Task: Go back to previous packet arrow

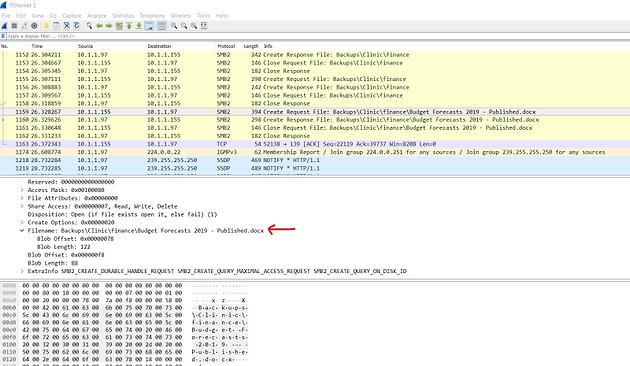Action: point(99,26)
